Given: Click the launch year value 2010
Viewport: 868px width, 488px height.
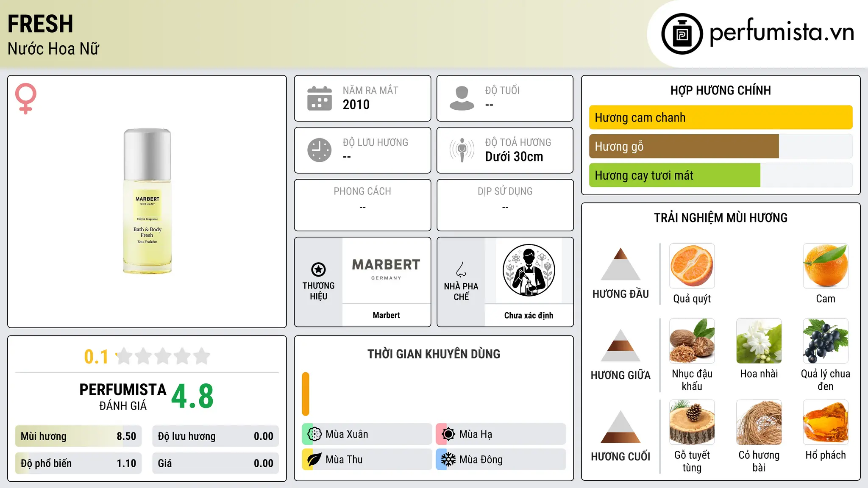Looking at the screenshot, I should click(x=356, y=105).
